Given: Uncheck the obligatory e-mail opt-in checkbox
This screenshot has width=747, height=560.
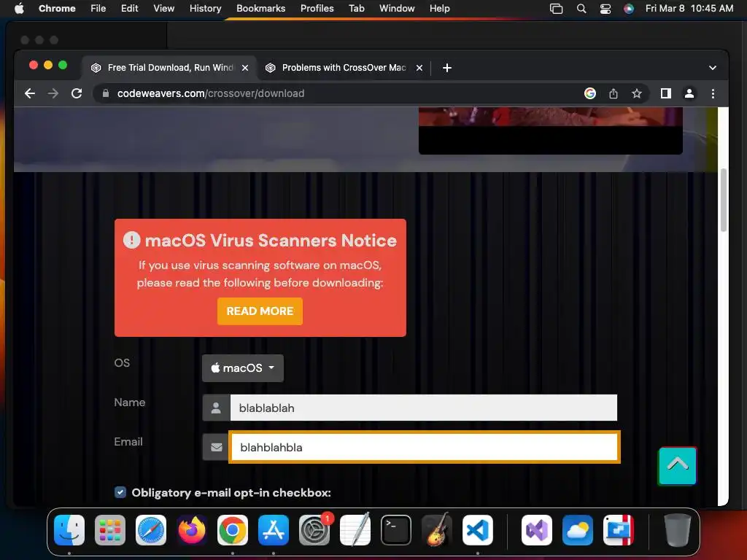Looking at the screenshot, I should click(120, 492).
